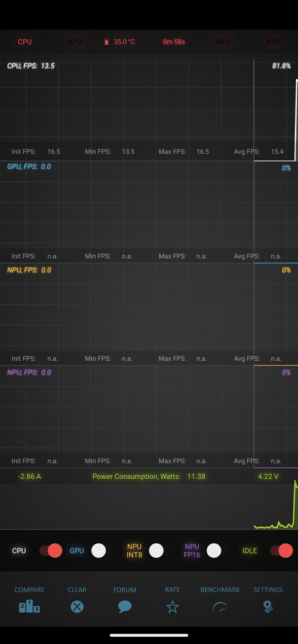The image size is (298, 644).
Task: Open the Settings gear icon
Action: pyautogui.click(x=268, y=606)
